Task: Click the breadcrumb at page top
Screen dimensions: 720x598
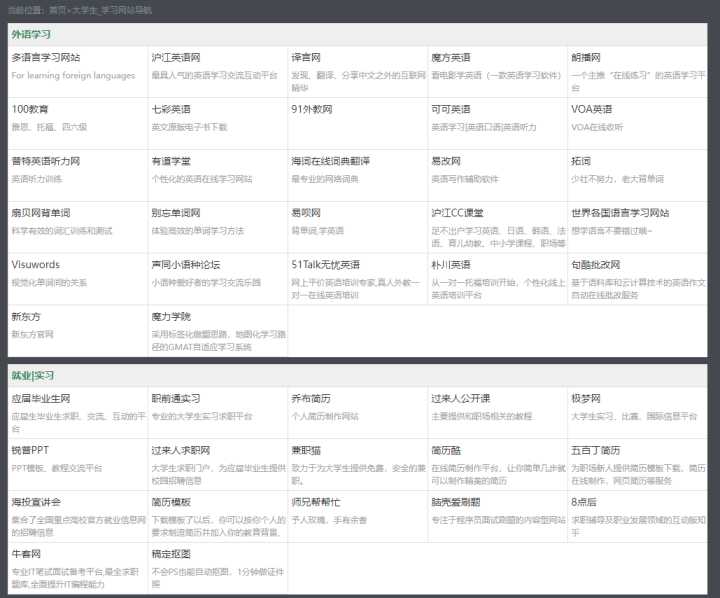Action: click(80, 10)
